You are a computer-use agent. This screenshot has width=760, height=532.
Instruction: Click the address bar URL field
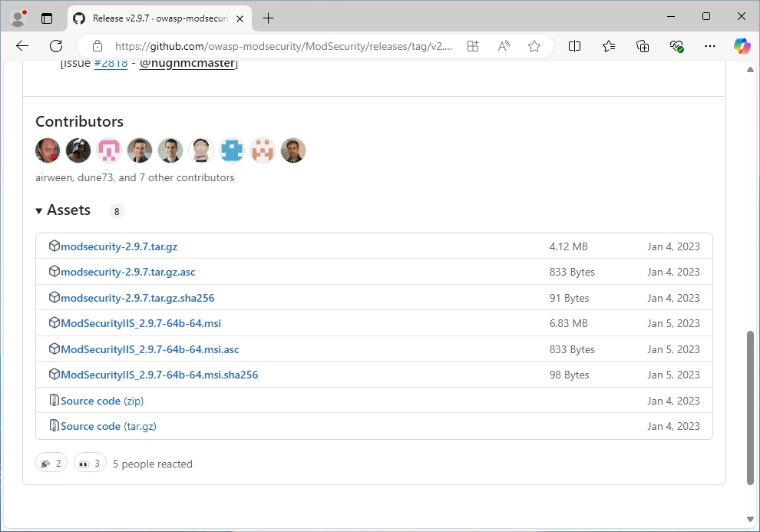point(284,46)
